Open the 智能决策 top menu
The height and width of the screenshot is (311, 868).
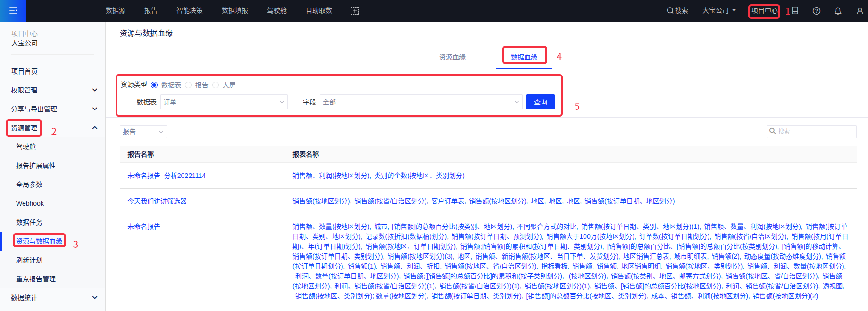point(190,10)
